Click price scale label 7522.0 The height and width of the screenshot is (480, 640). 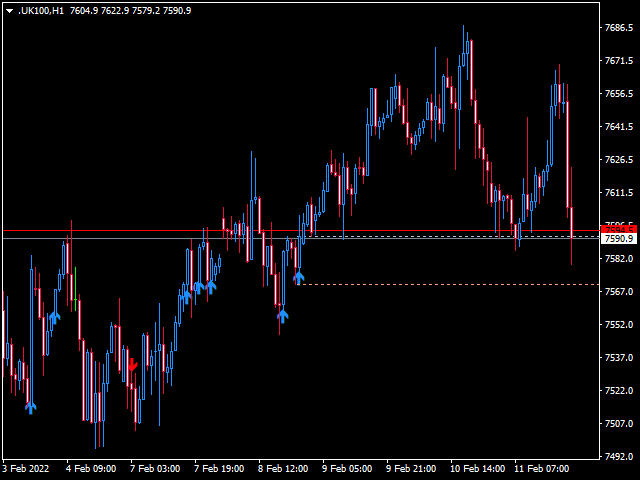(619, 391)
